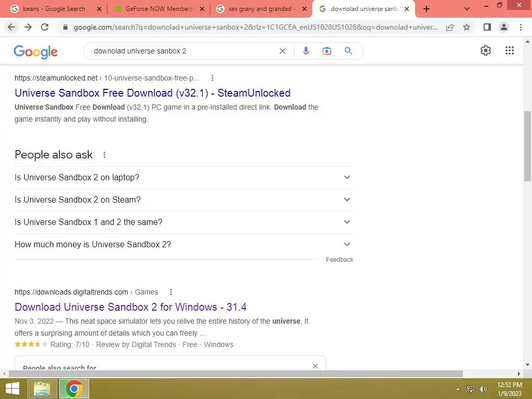This screenshot has height=399, width=532.
Task: Close the People also search for box
Action: click(315, 366)
